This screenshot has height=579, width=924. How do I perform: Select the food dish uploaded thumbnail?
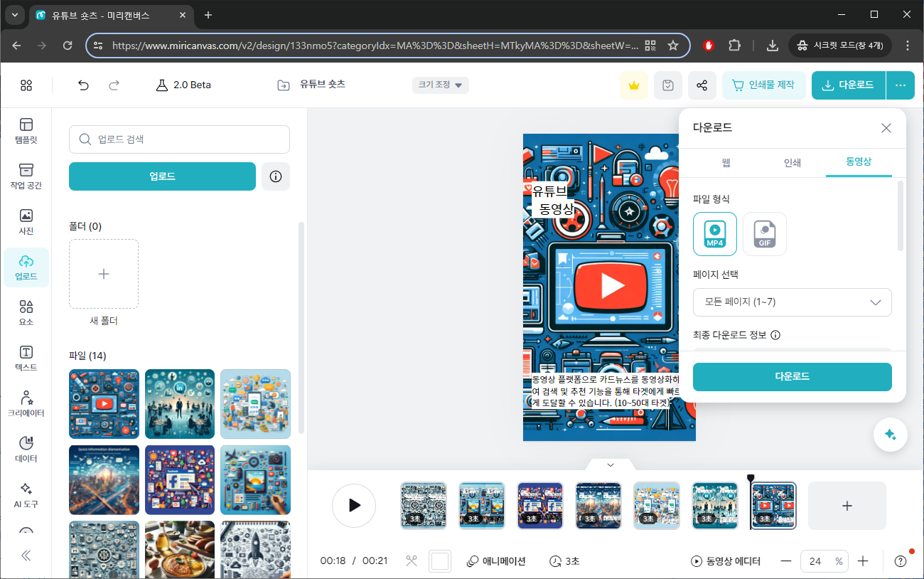point(180,549)
